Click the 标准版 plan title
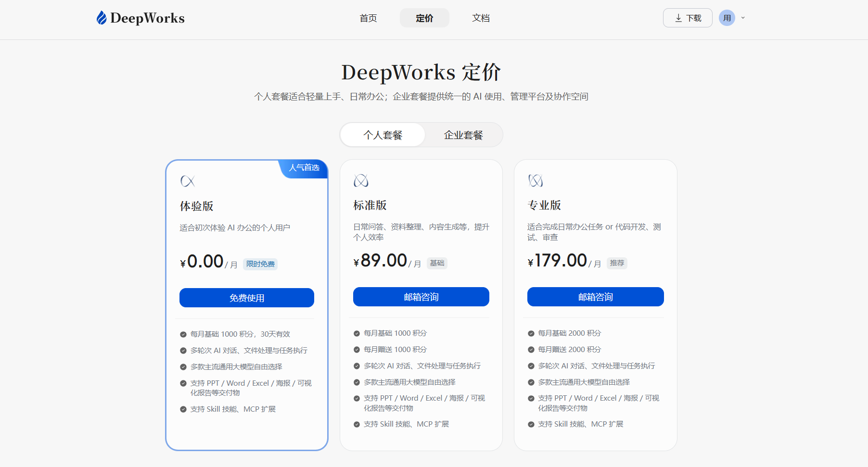 [370, 205]
